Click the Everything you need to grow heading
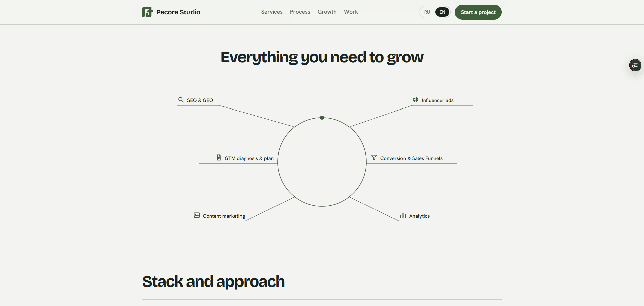 322,57
